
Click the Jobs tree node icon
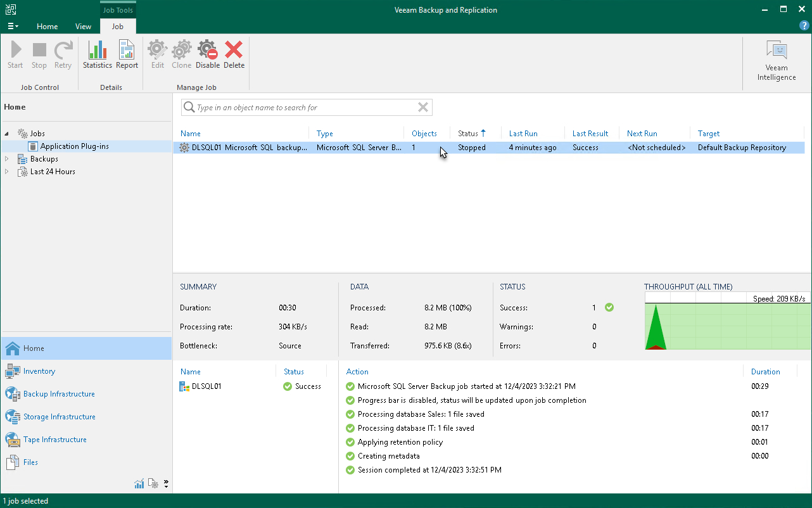(23, 134)
